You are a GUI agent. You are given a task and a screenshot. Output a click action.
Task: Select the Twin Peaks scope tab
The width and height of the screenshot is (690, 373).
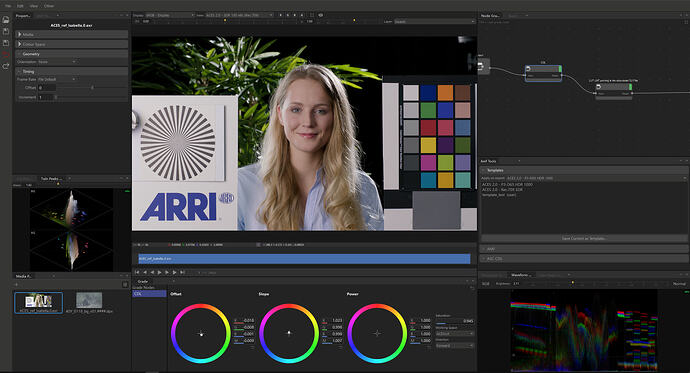(51, 179)
